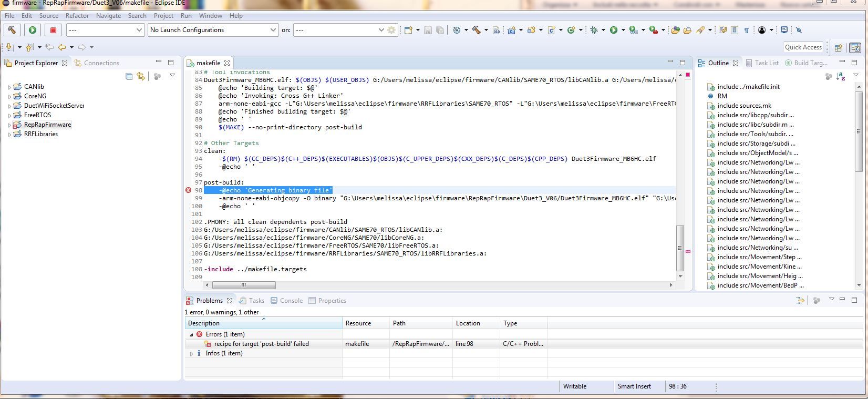Expand the FreeRTOS project

click(10, 115)
